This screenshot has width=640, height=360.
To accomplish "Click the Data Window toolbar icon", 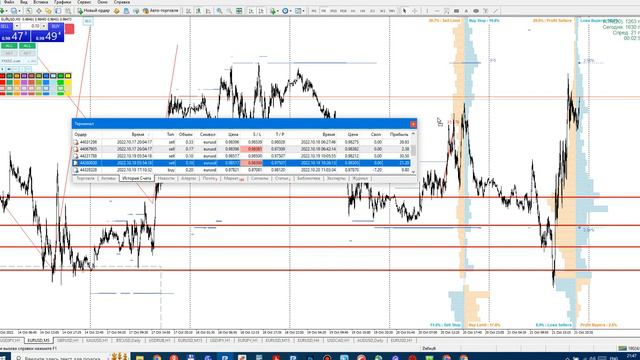I will (39, 11).
